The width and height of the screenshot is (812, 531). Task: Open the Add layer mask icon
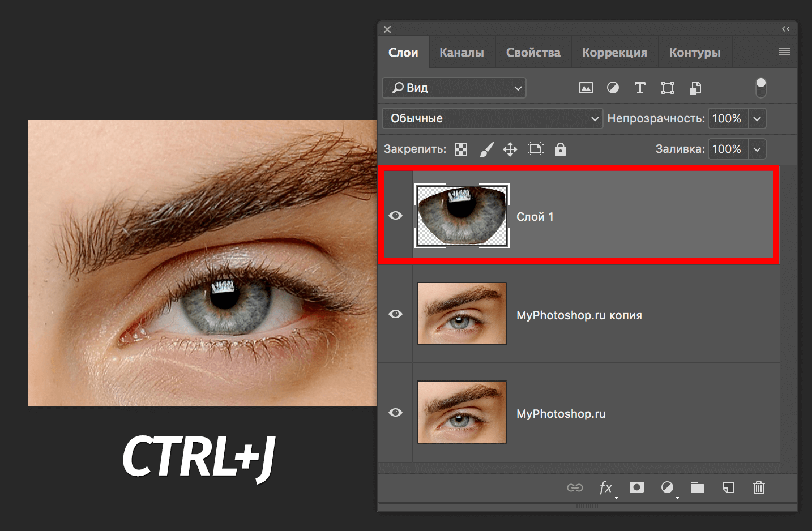point(636,487)
